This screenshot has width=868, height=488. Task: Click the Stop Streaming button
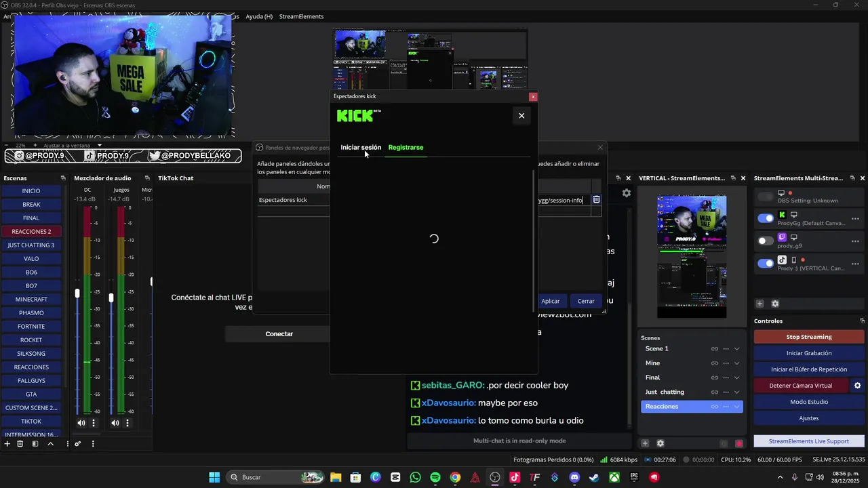[x=809, y=337]
